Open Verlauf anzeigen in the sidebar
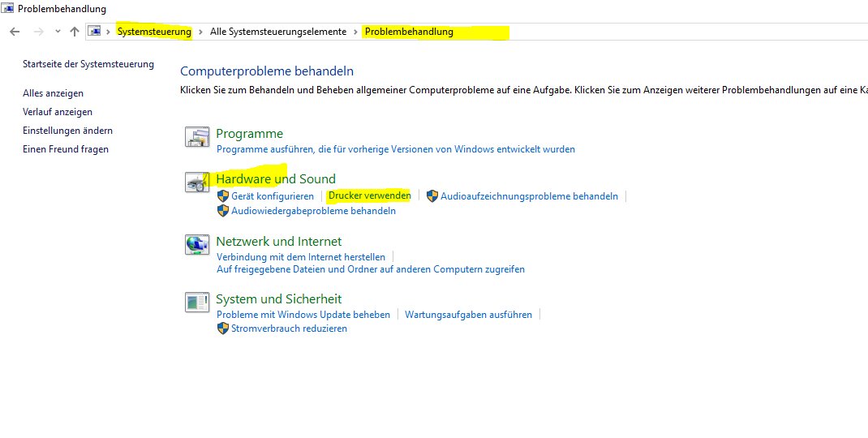The width and height of the screenshot is (868, 438). [58, 112]
